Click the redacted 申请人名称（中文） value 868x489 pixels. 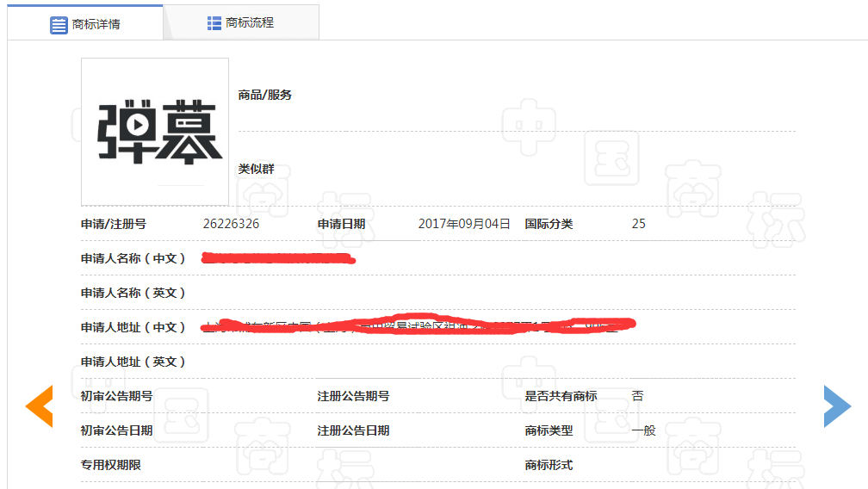coord(278,258)
